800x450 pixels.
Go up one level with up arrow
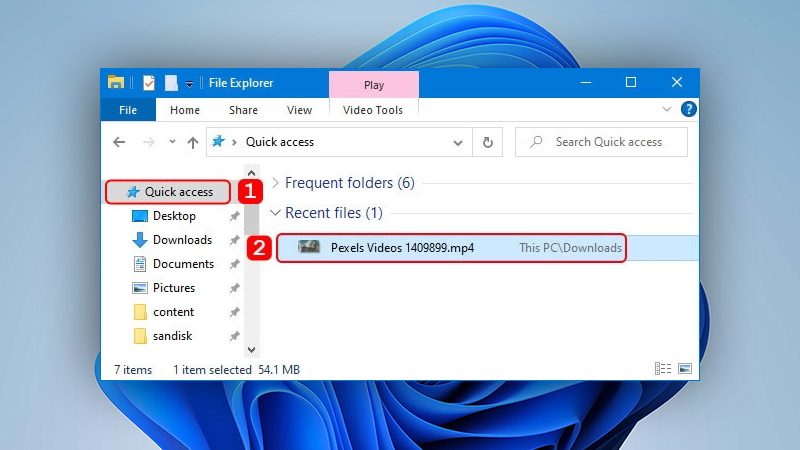point(192,142)
